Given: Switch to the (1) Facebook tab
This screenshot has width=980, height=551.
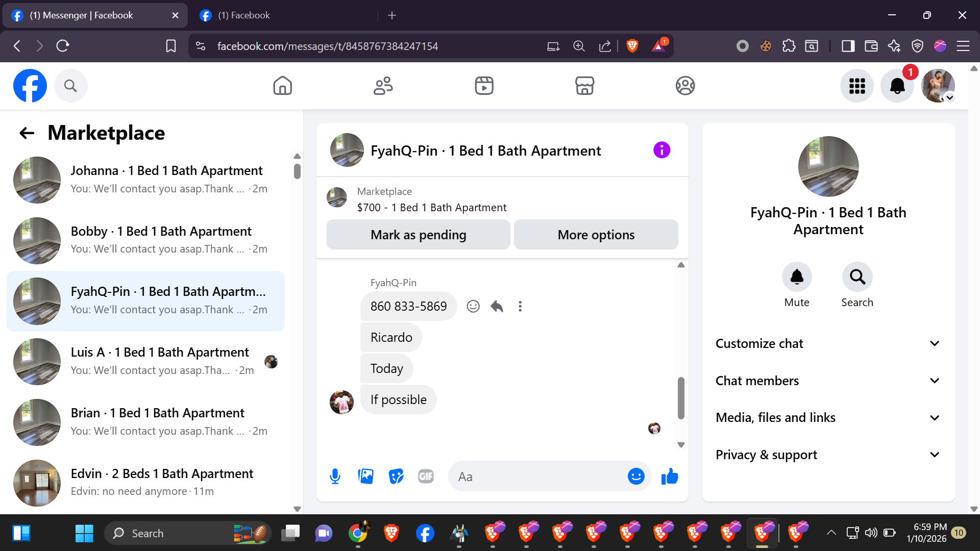Looking at the screenshot, I should pyautogui.click(x=244, y=15).
